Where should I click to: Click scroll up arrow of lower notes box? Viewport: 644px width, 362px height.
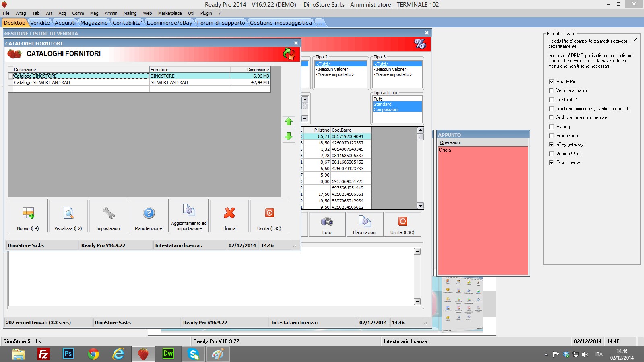point(417,251)
